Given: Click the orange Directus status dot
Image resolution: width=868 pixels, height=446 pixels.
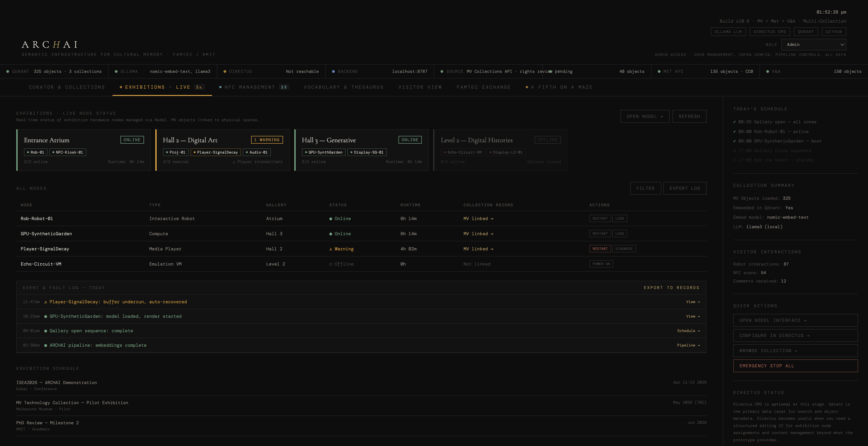Looking at the screenshot, I should 225,71.
